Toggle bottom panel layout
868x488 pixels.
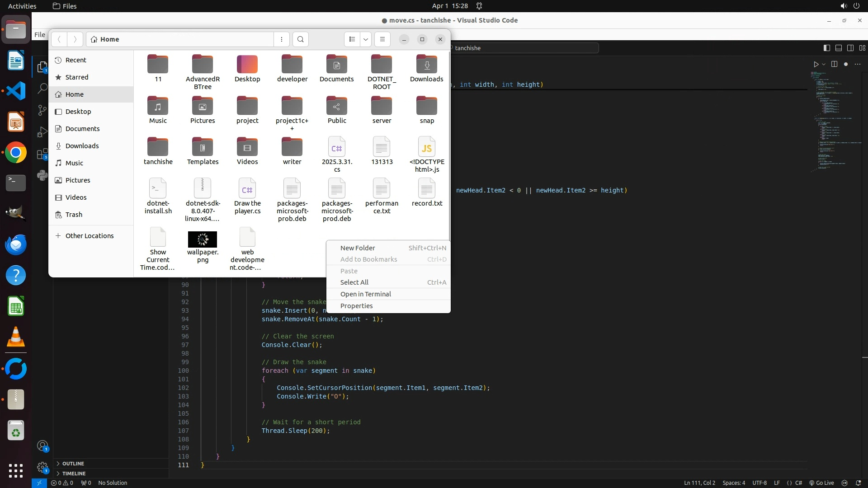coord(839,48)
